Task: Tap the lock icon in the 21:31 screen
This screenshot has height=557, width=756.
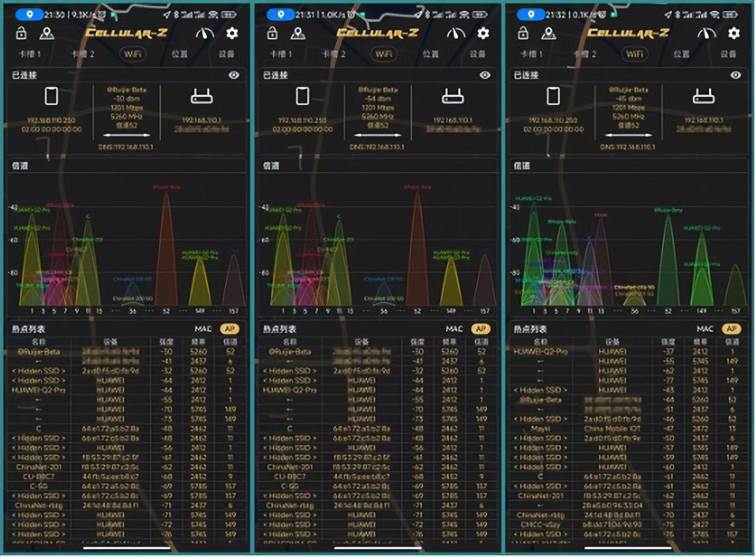Action: 272,33
